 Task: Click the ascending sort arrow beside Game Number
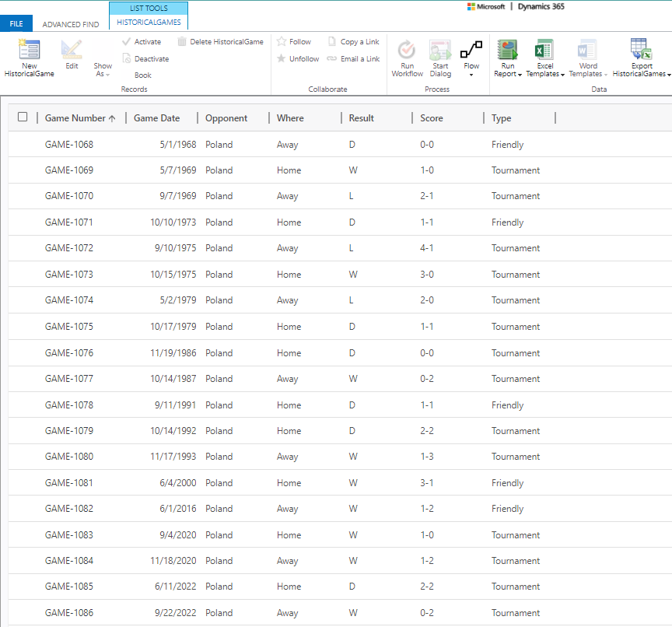click(x=112, y=118)
